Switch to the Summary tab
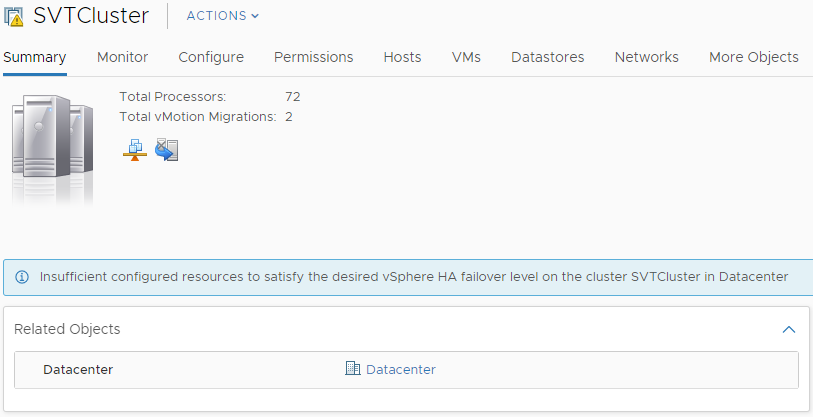Viewport: 813px width, 417px height. [35, 57]
